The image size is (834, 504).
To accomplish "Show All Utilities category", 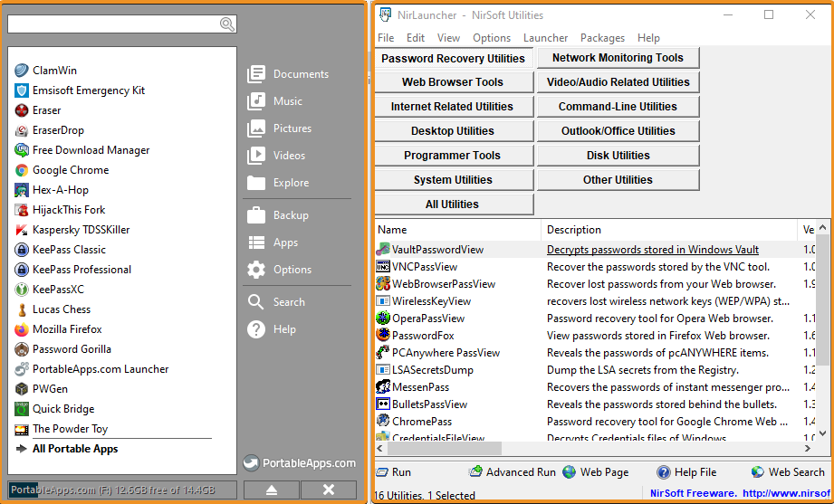I will coord(454,204).
